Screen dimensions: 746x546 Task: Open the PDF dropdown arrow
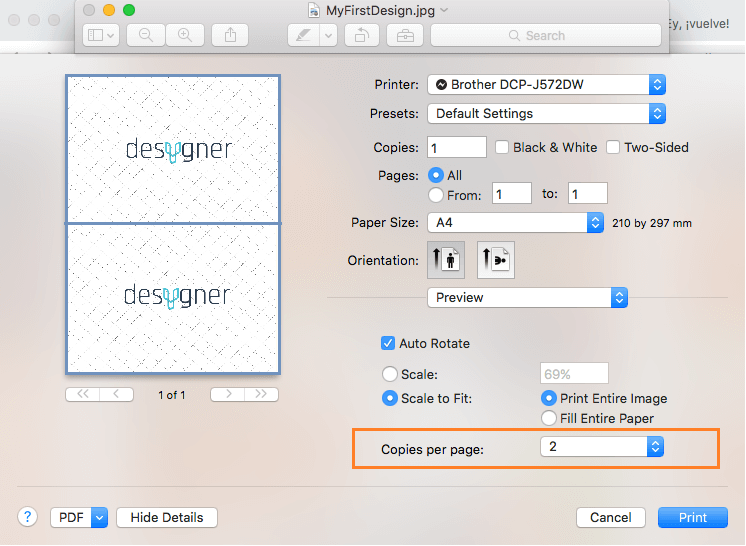99,517
